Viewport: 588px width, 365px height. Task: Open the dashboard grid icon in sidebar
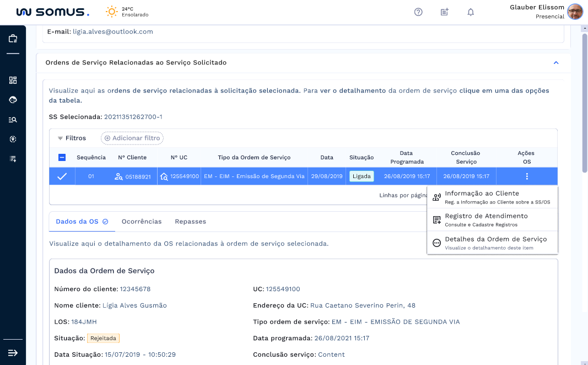tap(13, 80)
